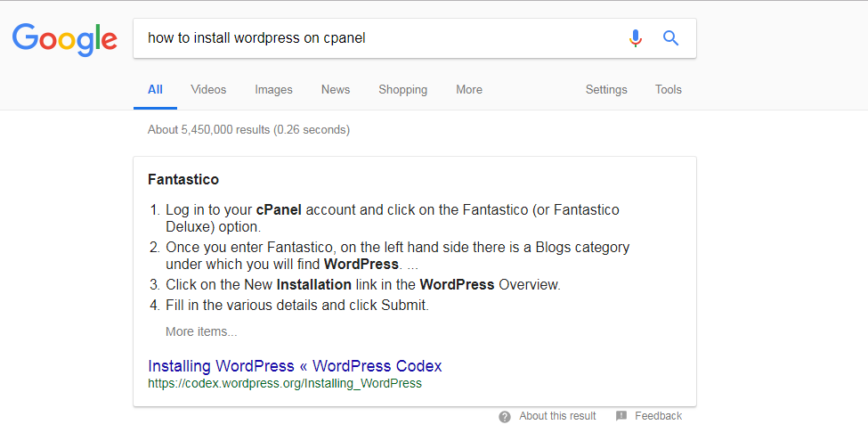Switch to the Images tab
The width and height of the screenshot is (868, 441).
tap(273, 89)
